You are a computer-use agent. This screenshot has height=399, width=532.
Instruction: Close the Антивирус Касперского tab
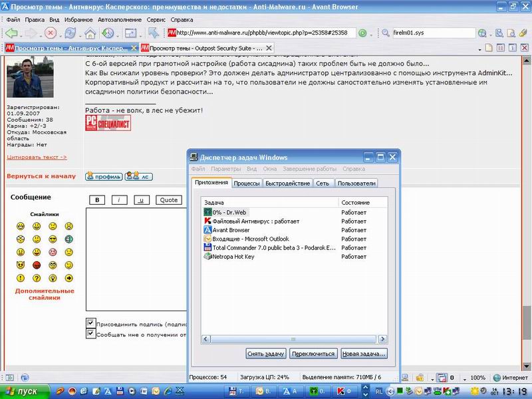coord(134,48)
